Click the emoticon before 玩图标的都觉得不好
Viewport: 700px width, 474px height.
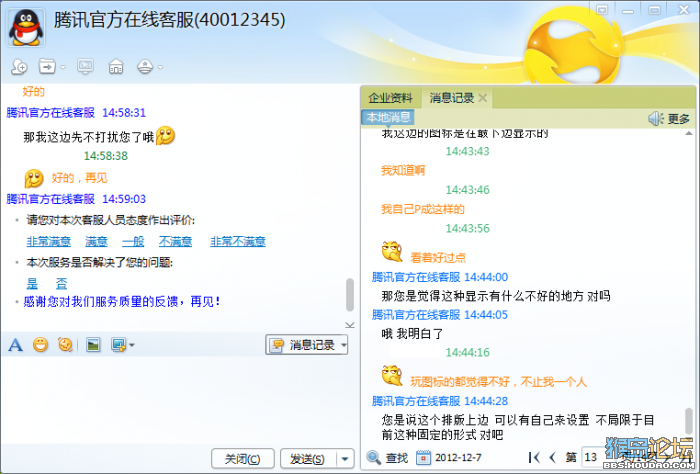pos(392,375)
